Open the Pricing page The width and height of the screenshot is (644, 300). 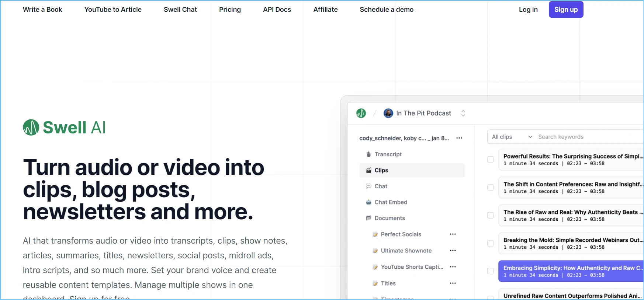pos(230,10)
